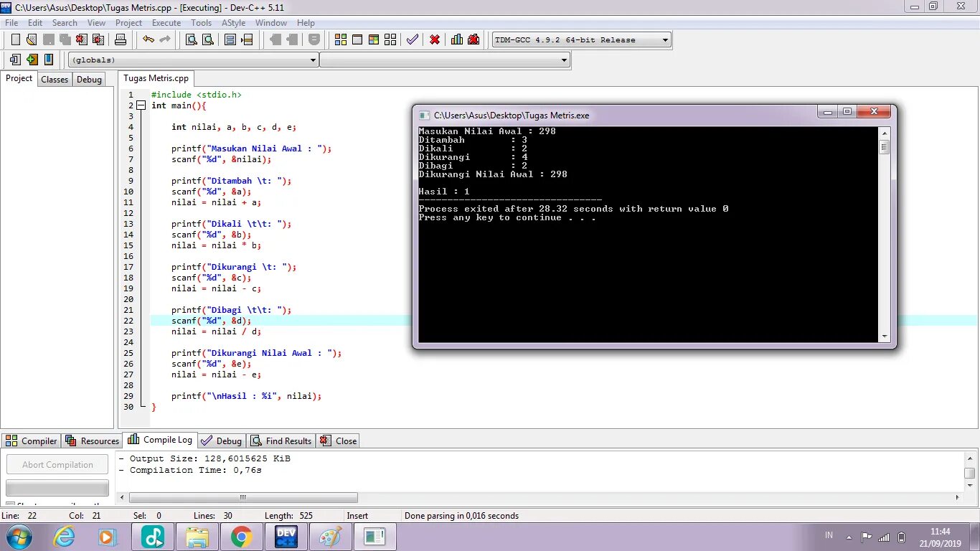Click the Print toolbar icon
The height and width of the screenshot is (551, 980).
click(121, 39)
